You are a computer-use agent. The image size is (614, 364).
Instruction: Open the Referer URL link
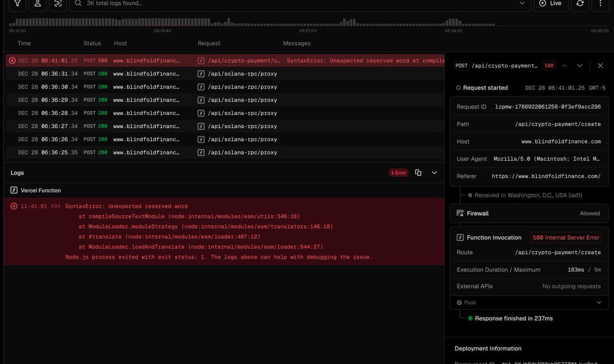coord(546,176)
